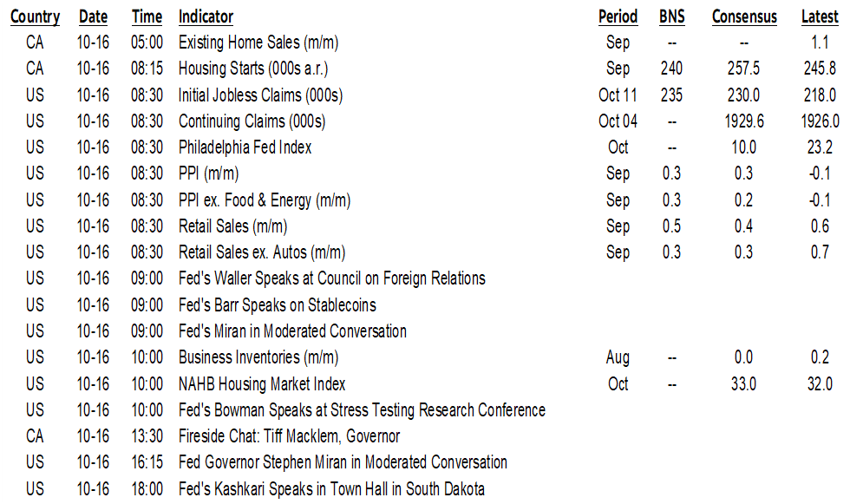Click the NAHB Housing Market Index indicator
This screenshot has height=504, width=850.
click(262, 383)
